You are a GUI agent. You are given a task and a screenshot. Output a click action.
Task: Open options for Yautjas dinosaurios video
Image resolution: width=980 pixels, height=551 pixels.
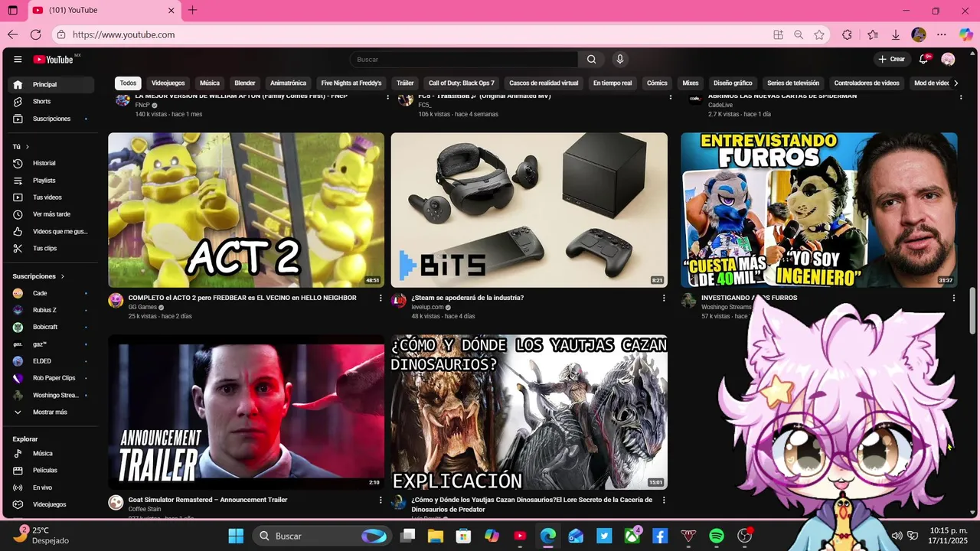[x=664, y=500]
